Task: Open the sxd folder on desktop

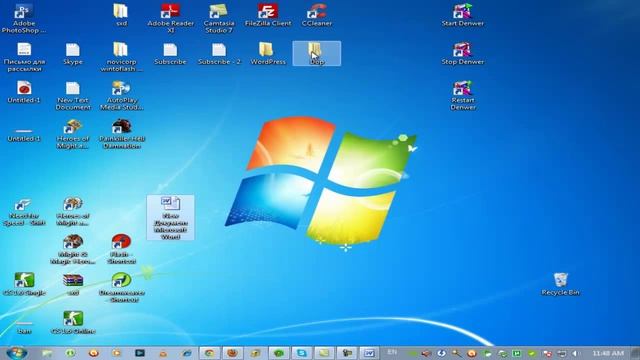Action: 121,15
